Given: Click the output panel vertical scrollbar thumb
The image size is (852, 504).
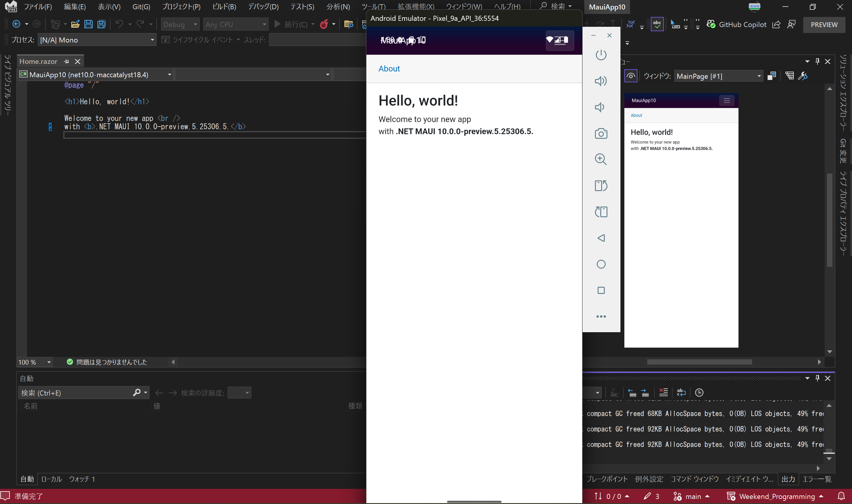Looking at the screenshot, I should 829,451.
